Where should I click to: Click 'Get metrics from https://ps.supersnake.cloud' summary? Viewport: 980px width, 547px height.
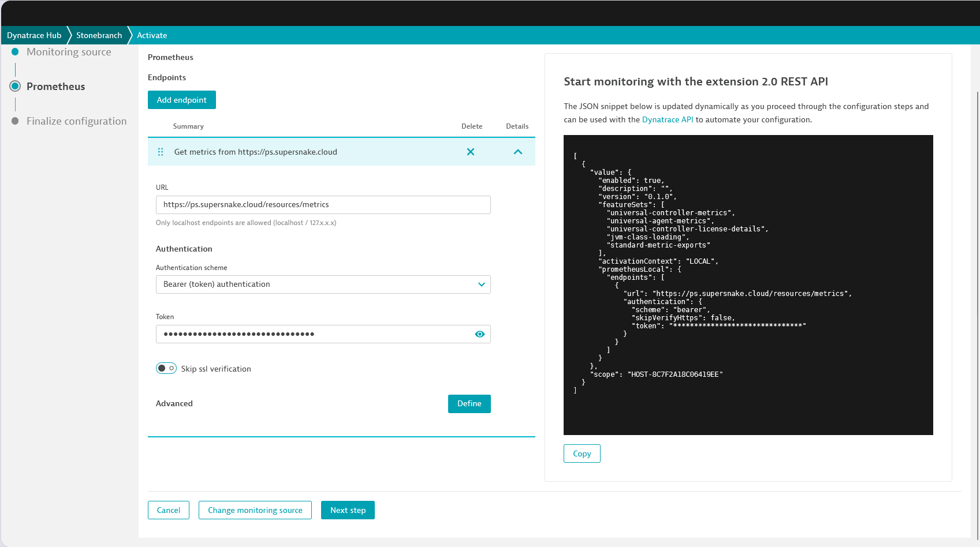(256, 152)
